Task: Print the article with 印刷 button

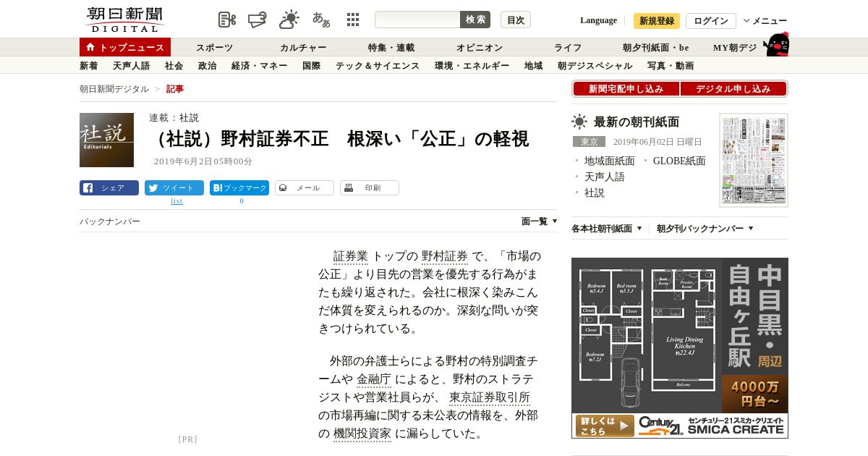Action: 370,188
